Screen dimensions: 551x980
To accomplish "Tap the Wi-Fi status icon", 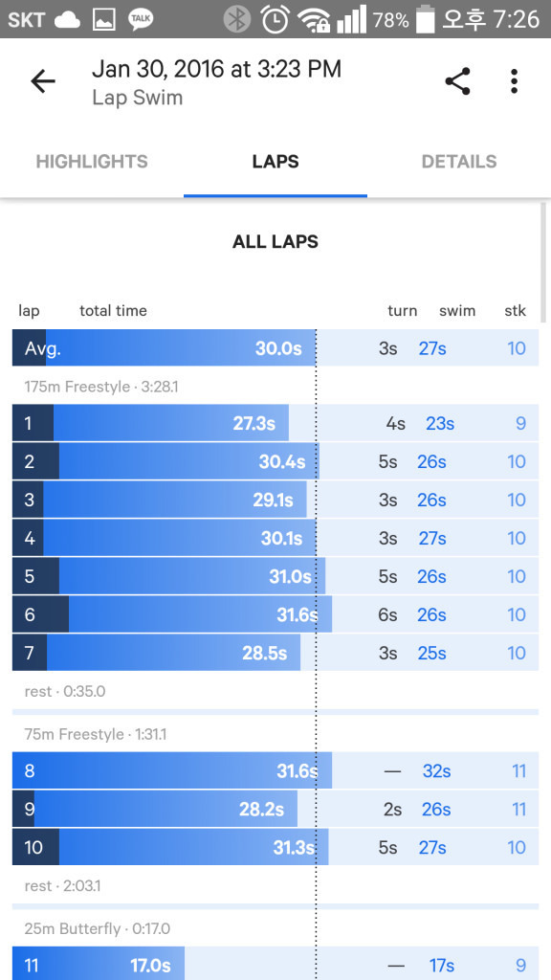I will 314,20.
